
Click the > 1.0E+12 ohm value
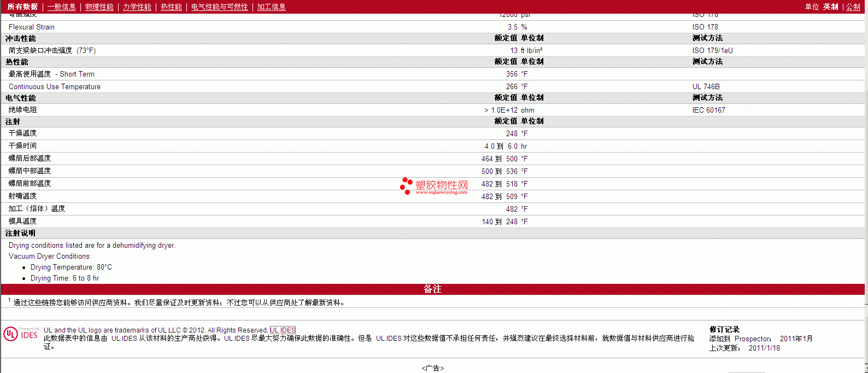tap(509, 110)
